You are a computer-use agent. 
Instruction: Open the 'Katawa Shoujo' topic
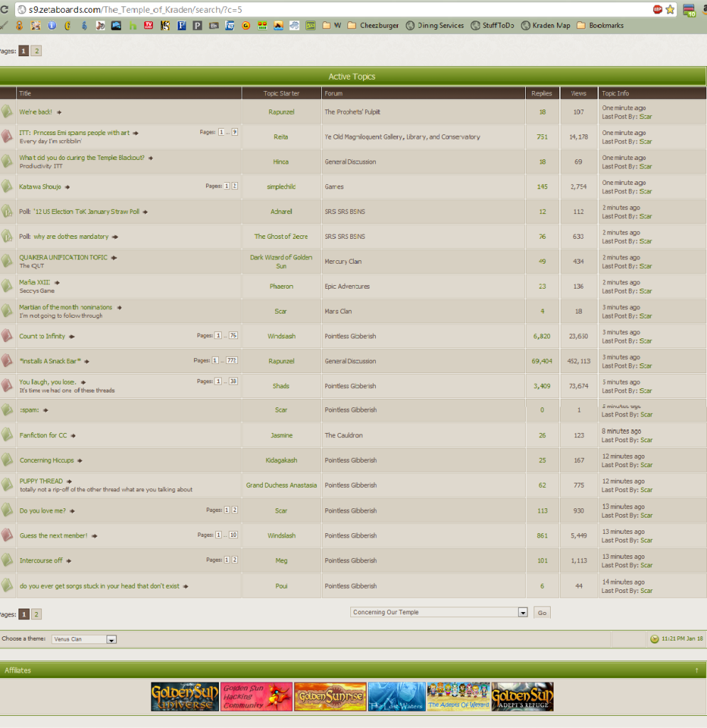point(40,187)
